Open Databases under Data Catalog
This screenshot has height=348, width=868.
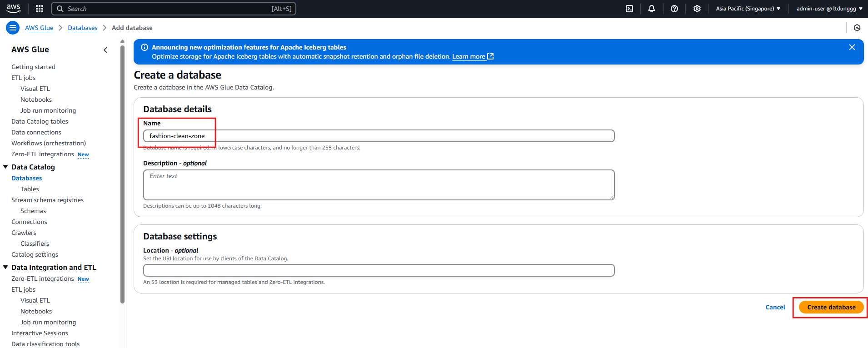tap(27, 178)
